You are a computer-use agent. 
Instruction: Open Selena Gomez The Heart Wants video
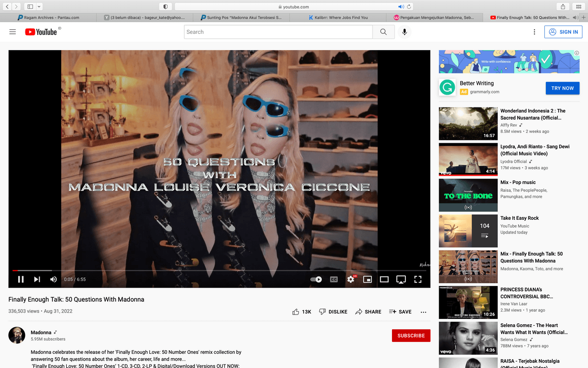pyautogui.click(x=468, y=338)
